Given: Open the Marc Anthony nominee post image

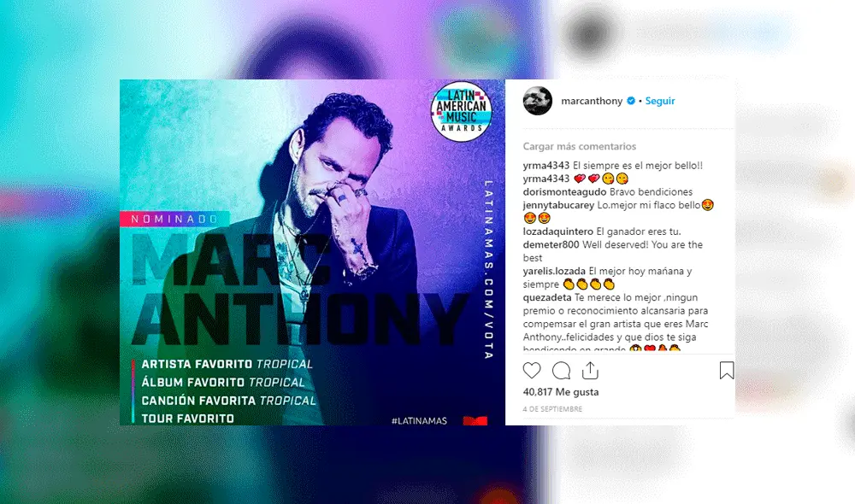Looking at the screenshot, I should pyautogui.click(x=312, y=252).
